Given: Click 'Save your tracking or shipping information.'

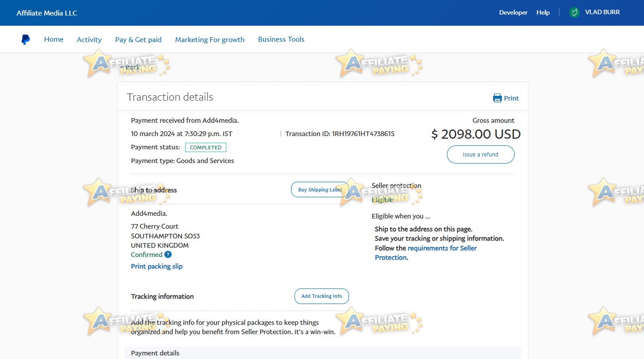Looking at the screenshot, I should 439,238.
